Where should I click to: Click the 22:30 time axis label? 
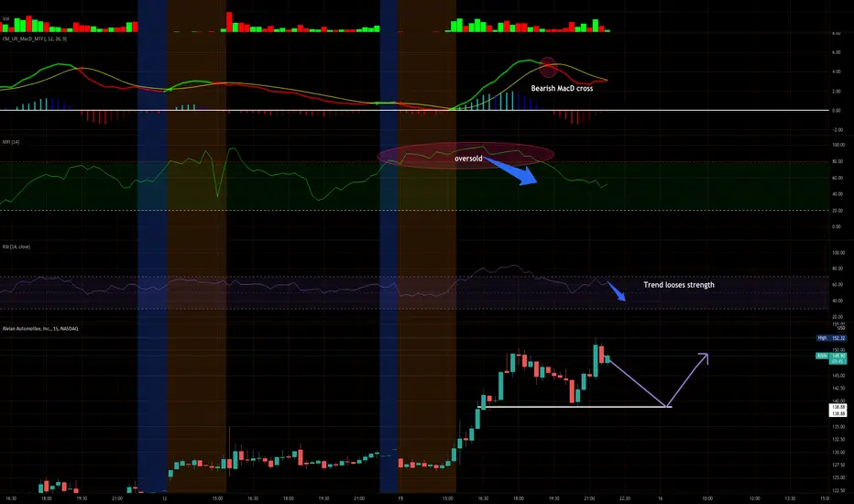(625, 499)
